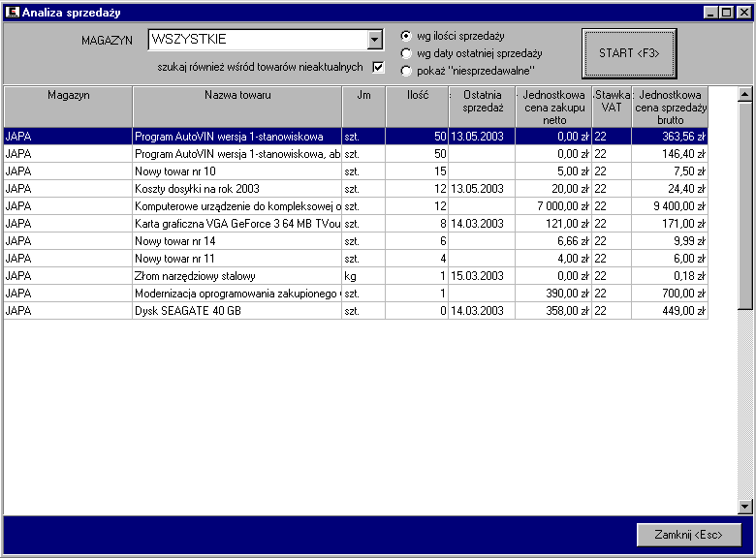The height and width of the screenshot is (558, 756).
Task: Click the 'Magazyn' column header
Action: pos(68,107)
